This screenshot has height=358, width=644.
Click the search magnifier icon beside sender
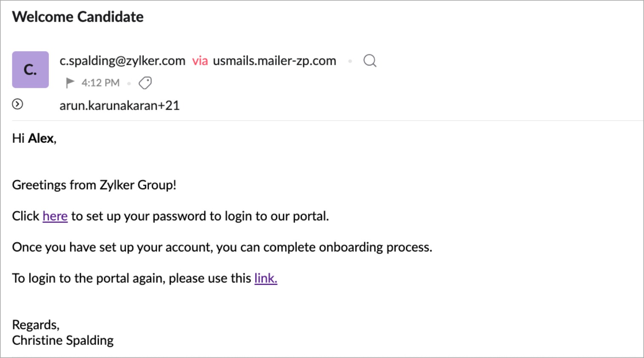(370, 61)
